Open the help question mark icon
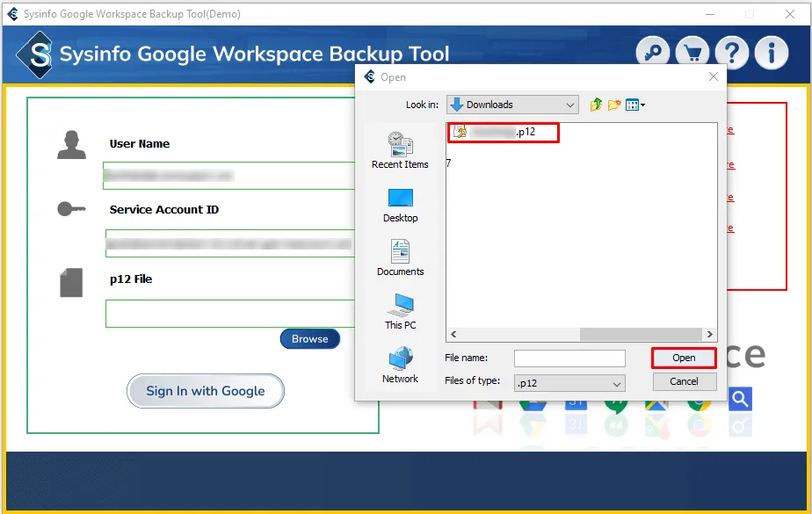 tap(732, 53)
